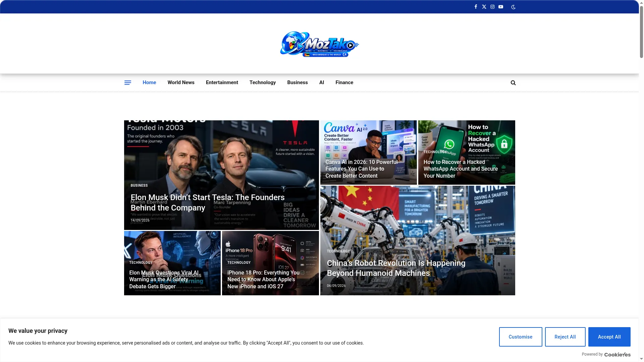Click the 04/09/2026 date on China robot article
644x362 pixels.
click(x=336, y=286)
